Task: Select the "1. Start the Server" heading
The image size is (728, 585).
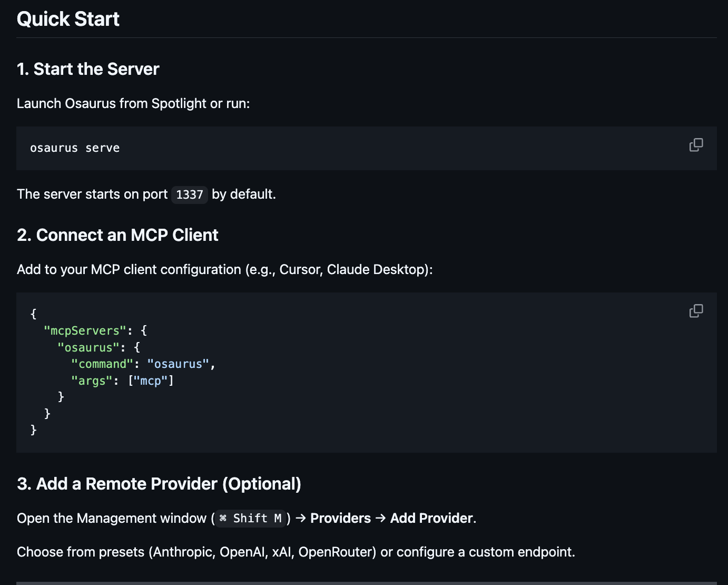Action: [88, 69]
